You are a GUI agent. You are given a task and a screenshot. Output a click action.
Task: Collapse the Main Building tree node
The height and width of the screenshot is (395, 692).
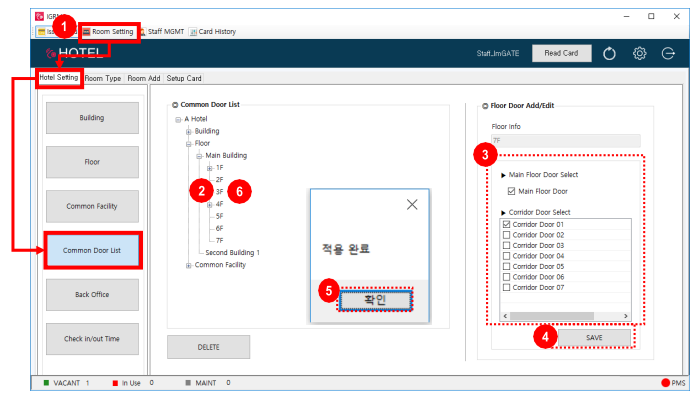199,156
